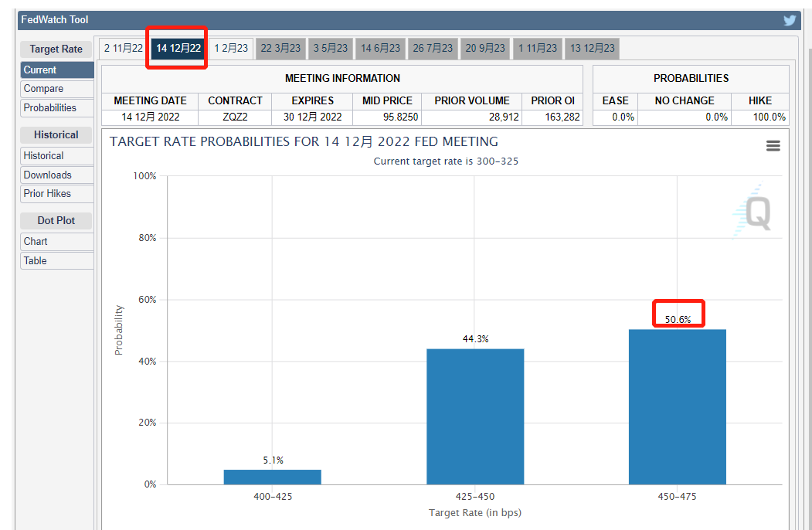Select the 13 12月23 meeting tab
Image resolution: width=812 pixels, height=530 pixels.
click(593, 48)
